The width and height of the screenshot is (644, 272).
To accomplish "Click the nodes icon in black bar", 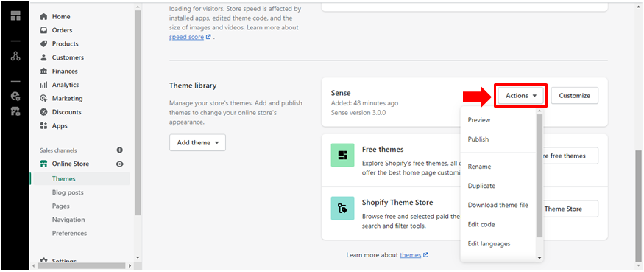I will click(15, 56).
